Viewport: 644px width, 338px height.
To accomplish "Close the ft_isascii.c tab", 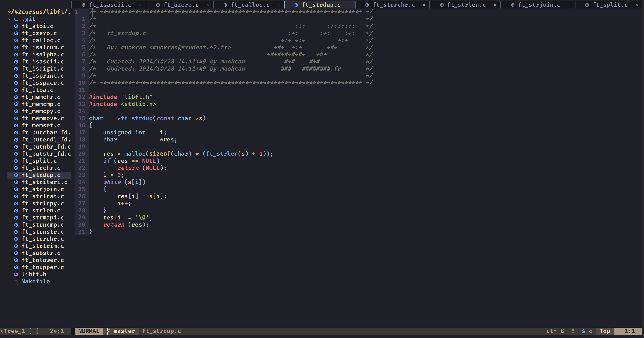I will 140,5.
